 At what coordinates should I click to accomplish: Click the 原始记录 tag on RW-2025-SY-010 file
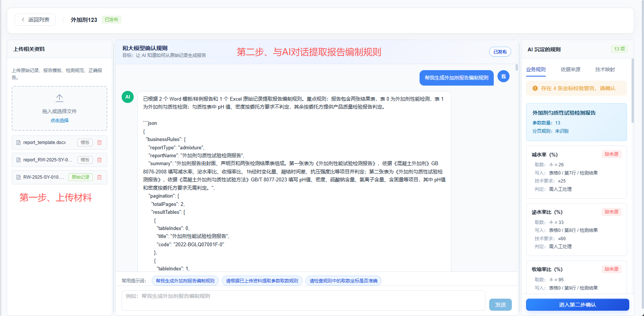pos(81,177)
